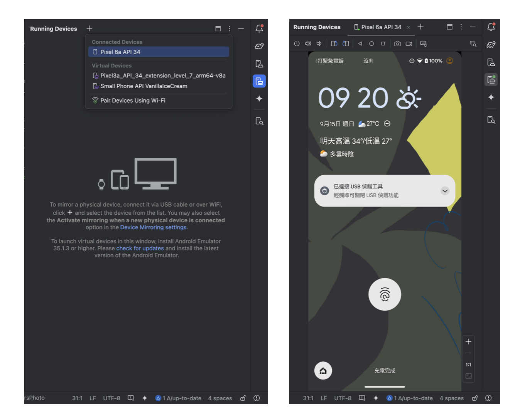Rotate the device left using toolbar icon
This screenshot has width=520, height=420.
(x=334, y=44)
